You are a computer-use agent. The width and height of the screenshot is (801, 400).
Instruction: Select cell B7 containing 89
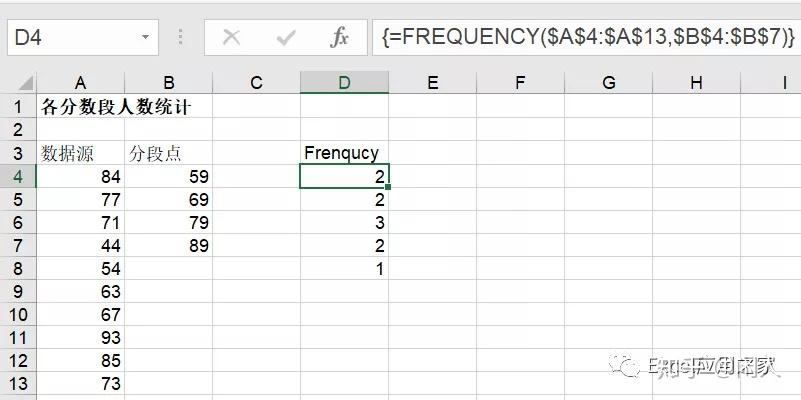(x=169, y=245)
